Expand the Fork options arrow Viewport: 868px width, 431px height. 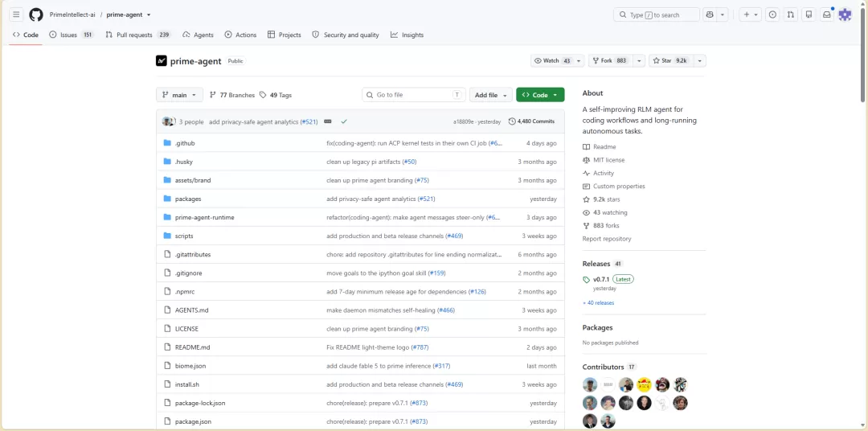[640, 61]
